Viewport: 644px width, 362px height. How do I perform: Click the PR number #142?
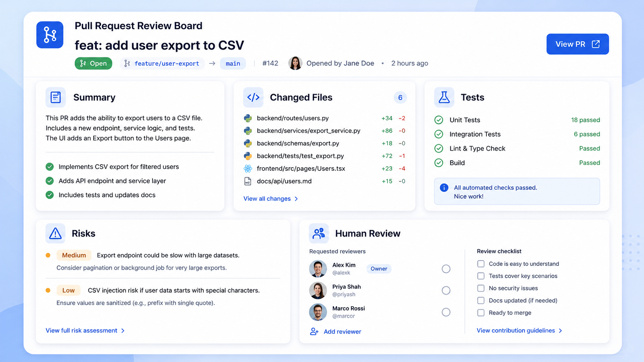(x=270, y=63)
